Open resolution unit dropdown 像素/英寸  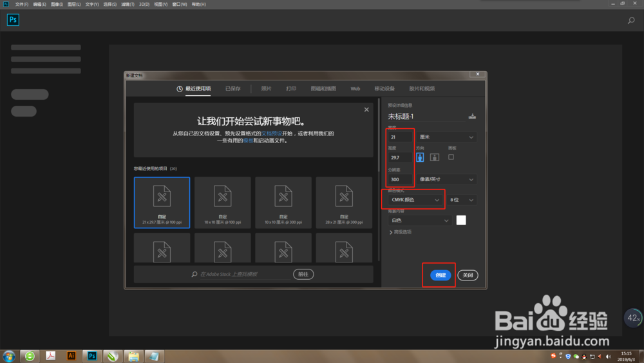tap(446, 179)
